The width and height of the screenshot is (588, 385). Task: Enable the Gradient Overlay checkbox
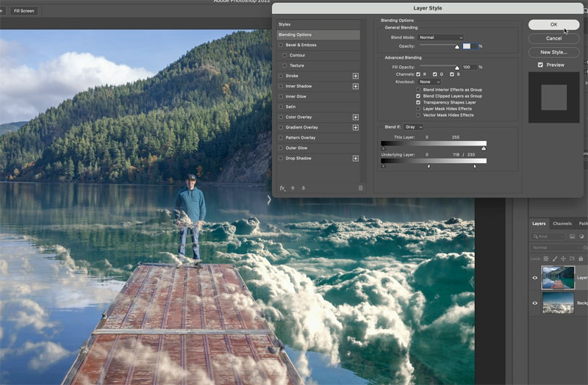click(281, 127)
